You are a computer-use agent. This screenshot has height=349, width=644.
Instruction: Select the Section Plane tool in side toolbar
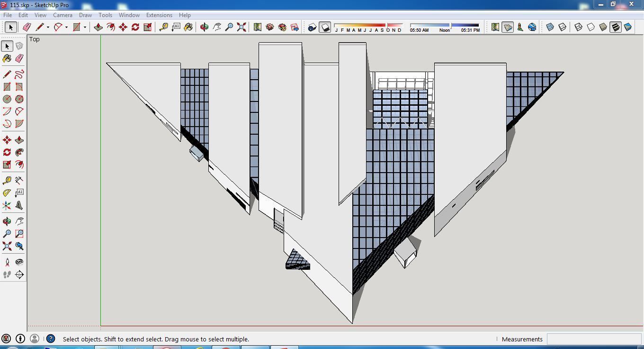point(19,275)
